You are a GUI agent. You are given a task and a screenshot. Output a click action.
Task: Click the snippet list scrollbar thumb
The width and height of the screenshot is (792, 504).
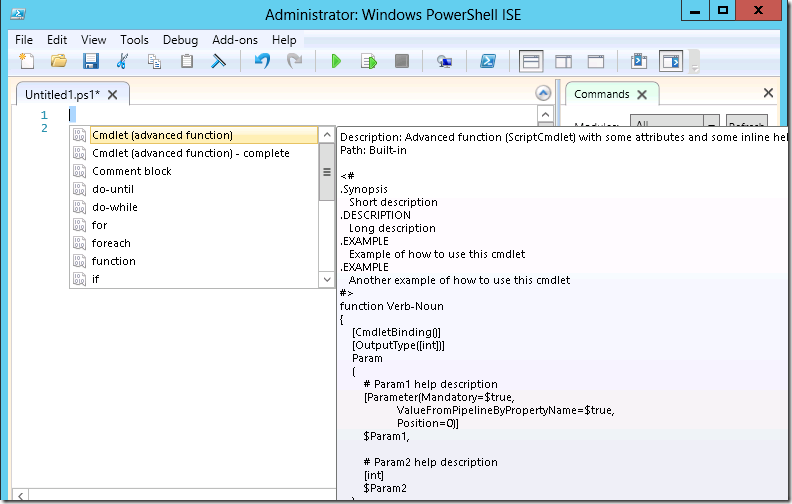tap(327, 172)
